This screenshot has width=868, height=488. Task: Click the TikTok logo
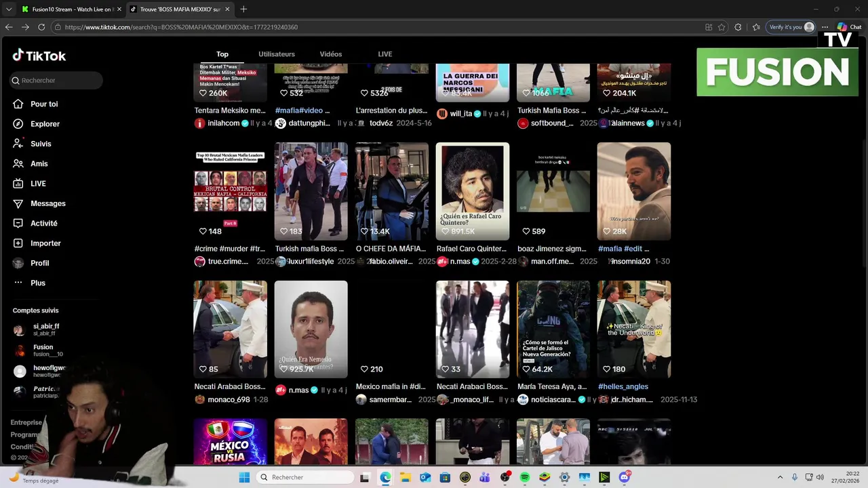39,56
